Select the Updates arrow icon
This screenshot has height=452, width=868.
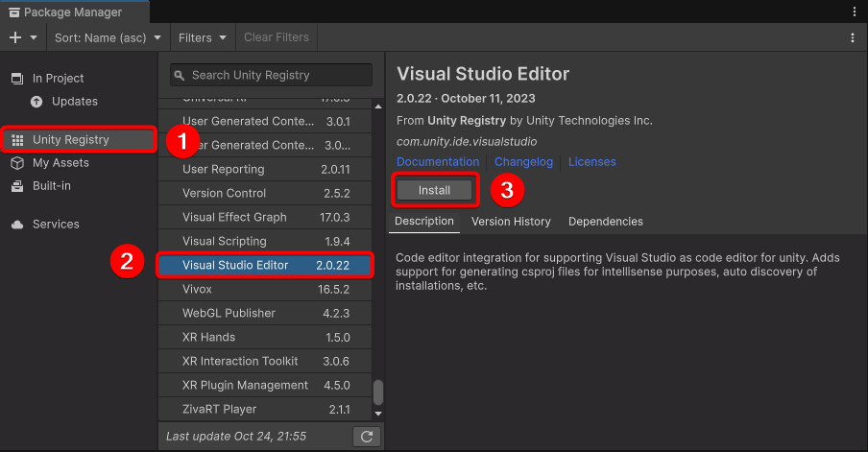[36, 102]
